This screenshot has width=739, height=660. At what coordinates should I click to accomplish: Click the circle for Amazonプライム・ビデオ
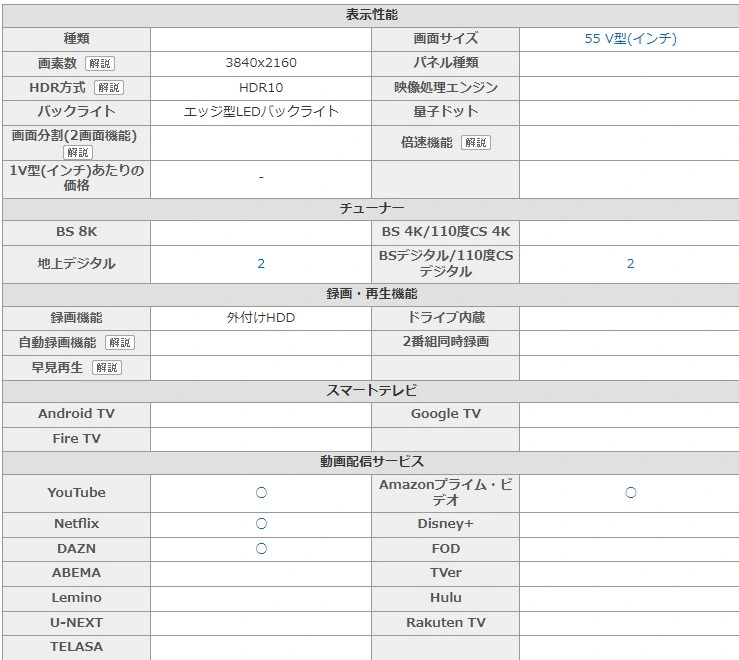click(630, 493)
